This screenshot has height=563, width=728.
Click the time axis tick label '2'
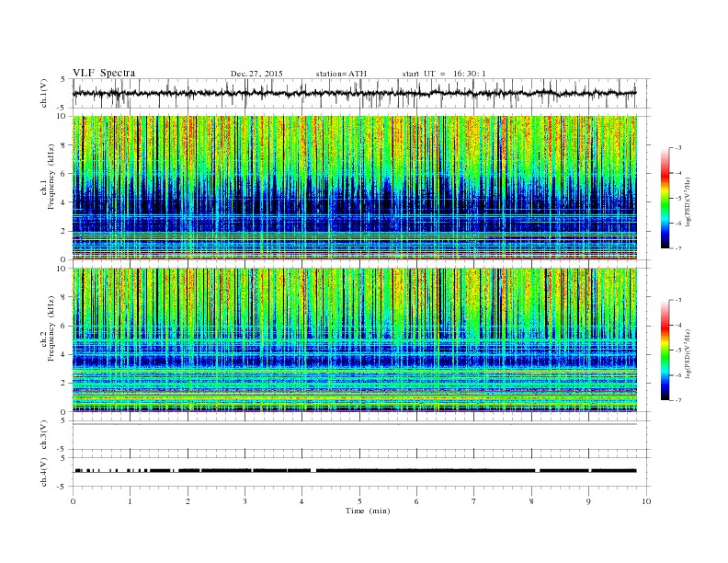pyautogui.click(x=188, y=501)
